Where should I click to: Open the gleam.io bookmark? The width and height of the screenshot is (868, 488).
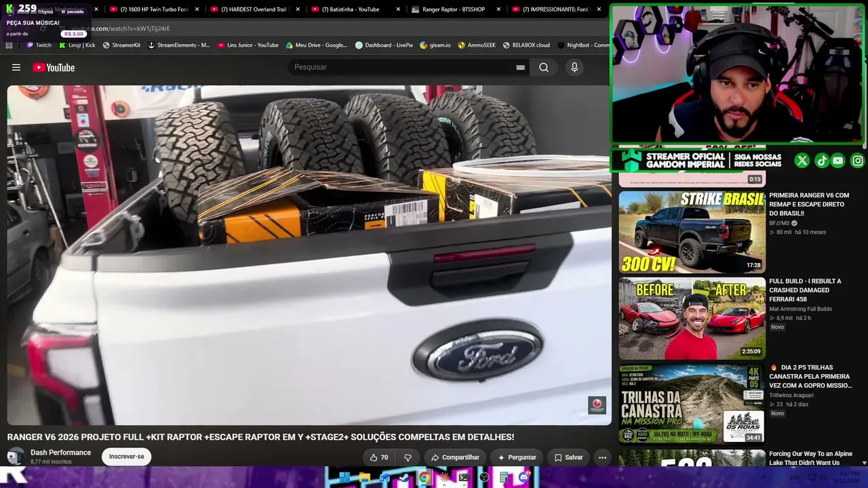pos(435,45)
